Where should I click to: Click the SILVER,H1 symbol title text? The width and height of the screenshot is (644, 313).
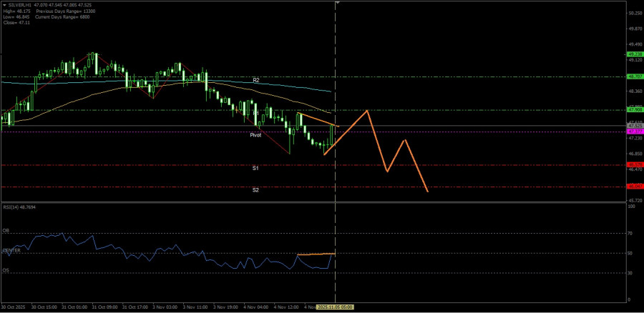pyautogui.click(x=19, y=4)
